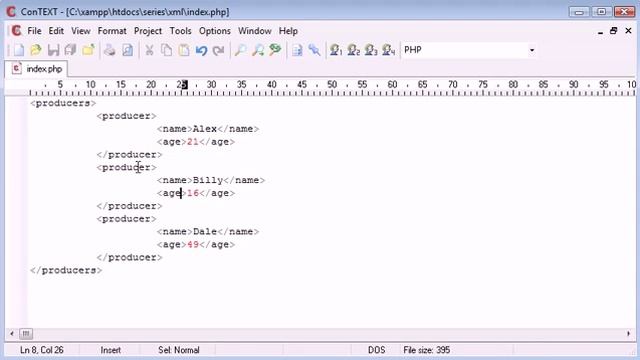Open the Tools menu

click(180, 31)
